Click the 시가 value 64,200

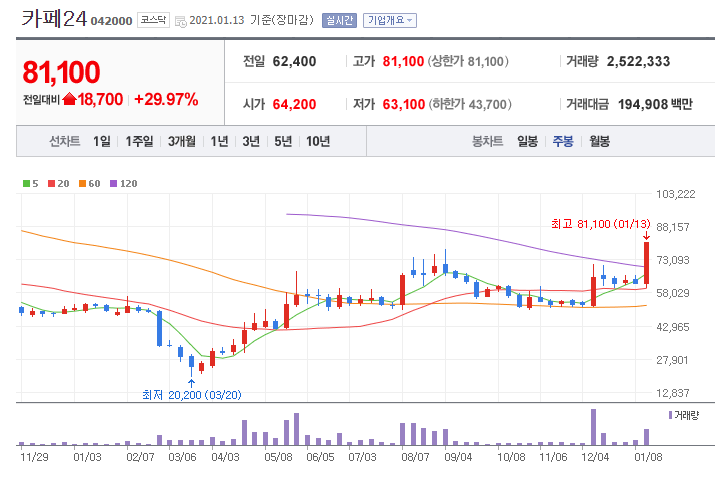294,104
